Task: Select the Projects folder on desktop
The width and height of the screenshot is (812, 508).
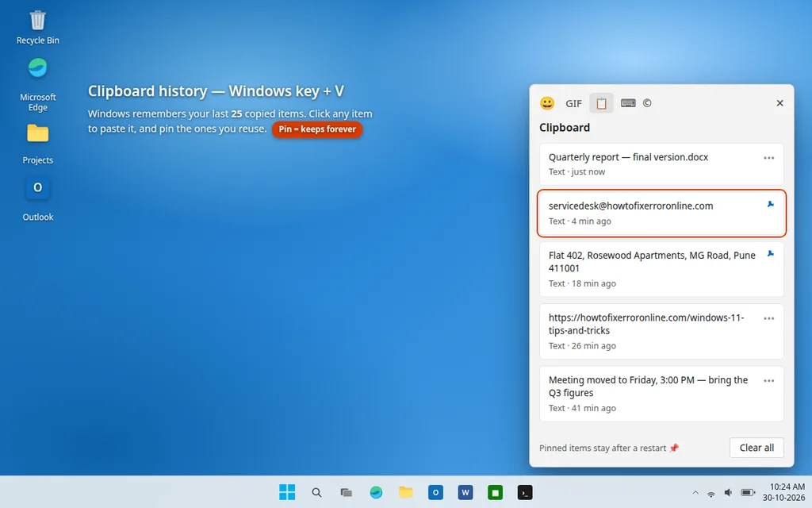Action: pos(38,144)
